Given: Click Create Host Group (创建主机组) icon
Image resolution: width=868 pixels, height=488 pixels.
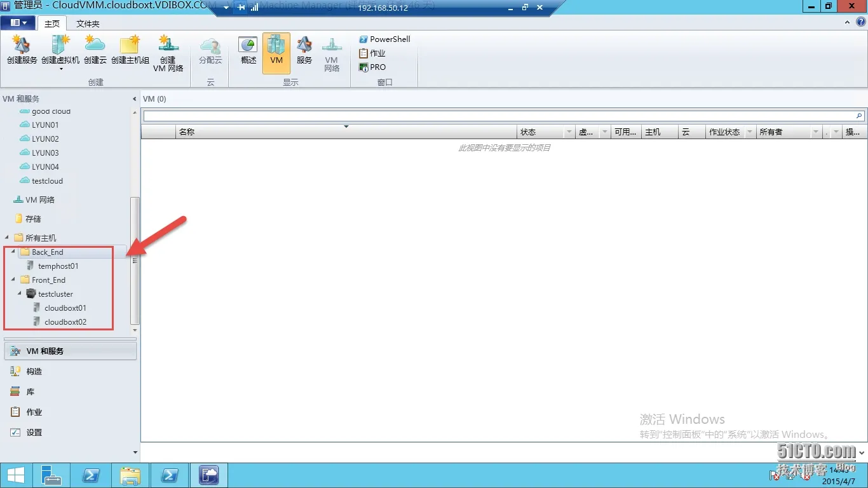Looking at the screenshot, I should [130, 50].
